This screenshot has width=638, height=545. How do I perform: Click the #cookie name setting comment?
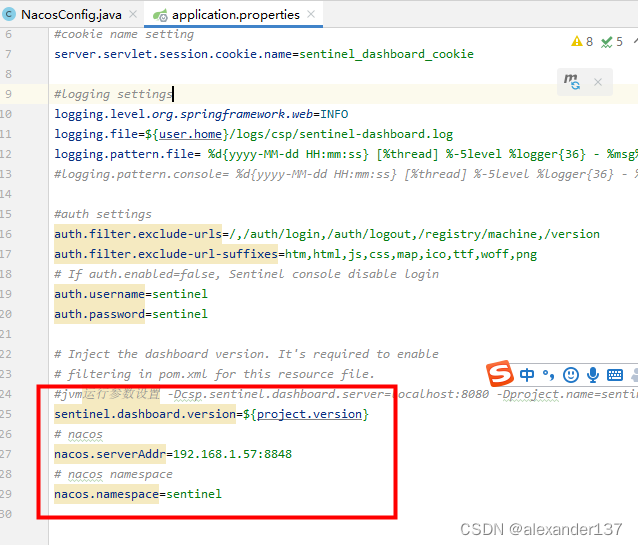(124, 34)
